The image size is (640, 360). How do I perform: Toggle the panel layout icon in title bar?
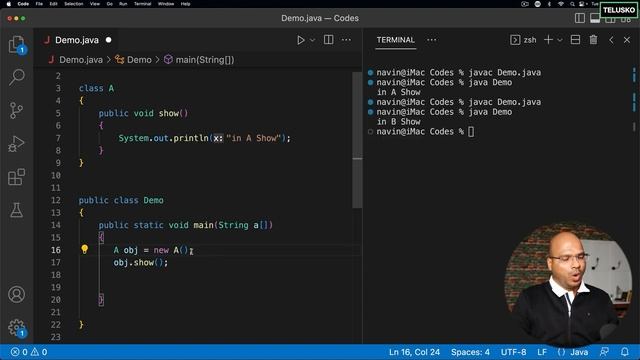[x=595, y=18]
